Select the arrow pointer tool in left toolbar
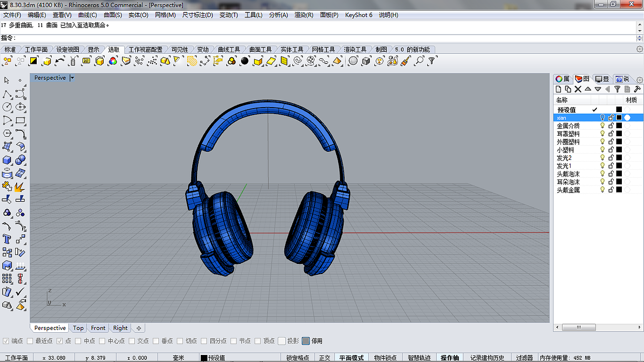Viewport: 644px width, 362px height. pyautogui.click(x=7, y=80)
